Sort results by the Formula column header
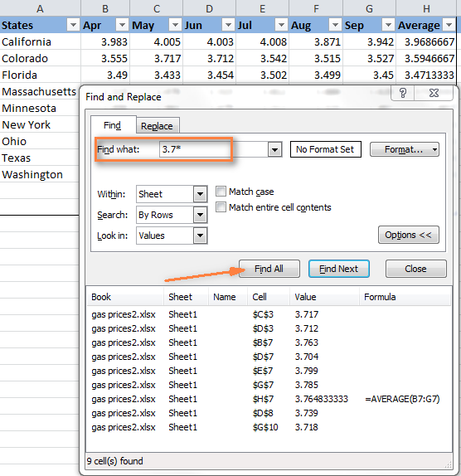The width and height of the screenshot is (461, 476). [x=405, y=297]
